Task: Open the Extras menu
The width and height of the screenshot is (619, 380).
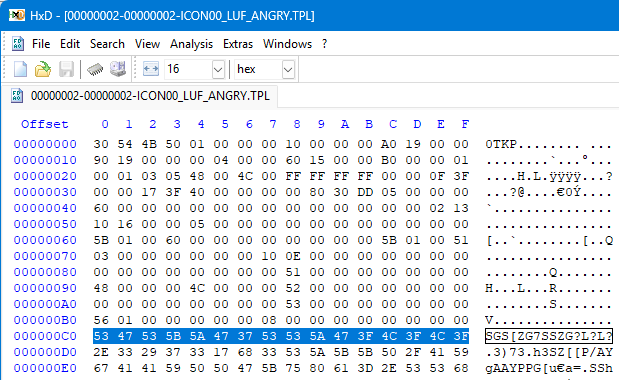Action: click(x=238, y=44)
